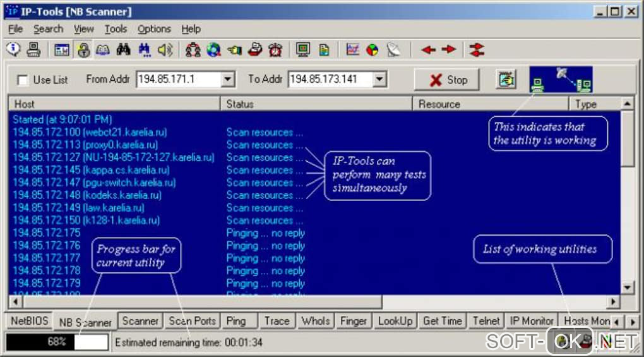Click the monitor Telnet icon

(303, 50)
